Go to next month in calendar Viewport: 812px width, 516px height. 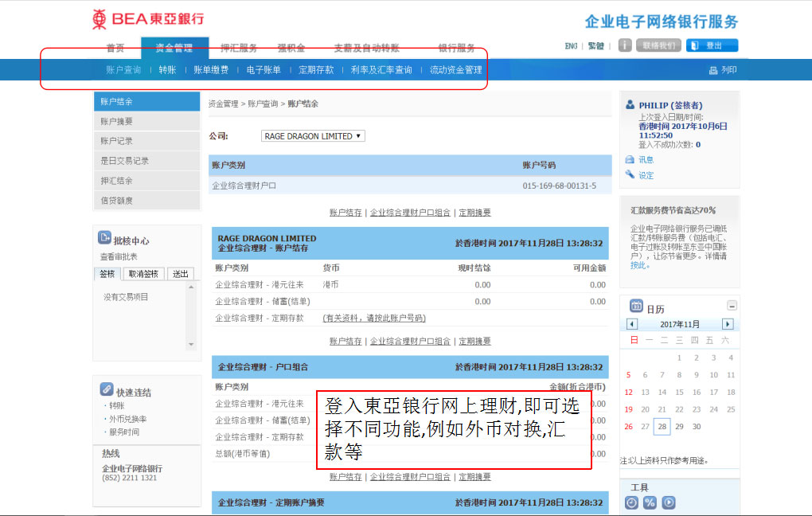[727, 324]
